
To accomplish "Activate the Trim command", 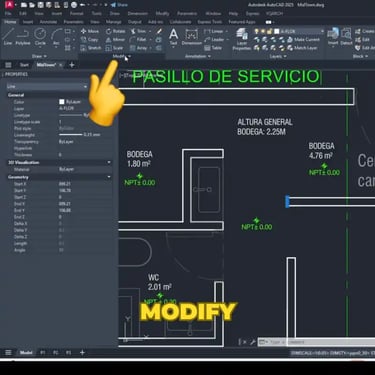I will point(138,31).
